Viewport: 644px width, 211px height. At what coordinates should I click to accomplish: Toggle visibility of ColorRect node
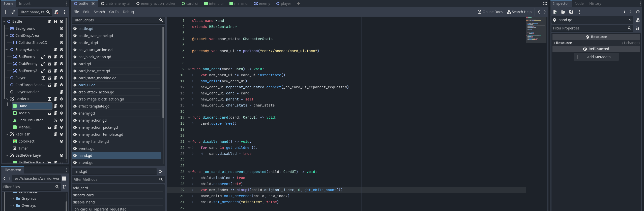coord(62,141)
